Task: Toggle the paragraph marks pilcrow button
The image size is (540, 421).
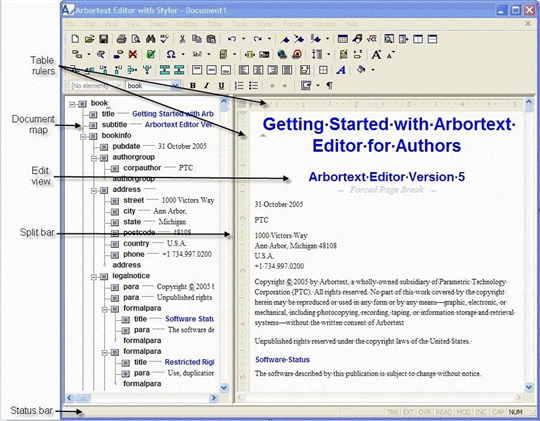Action: pyautogui.click(x=330, y=86)
